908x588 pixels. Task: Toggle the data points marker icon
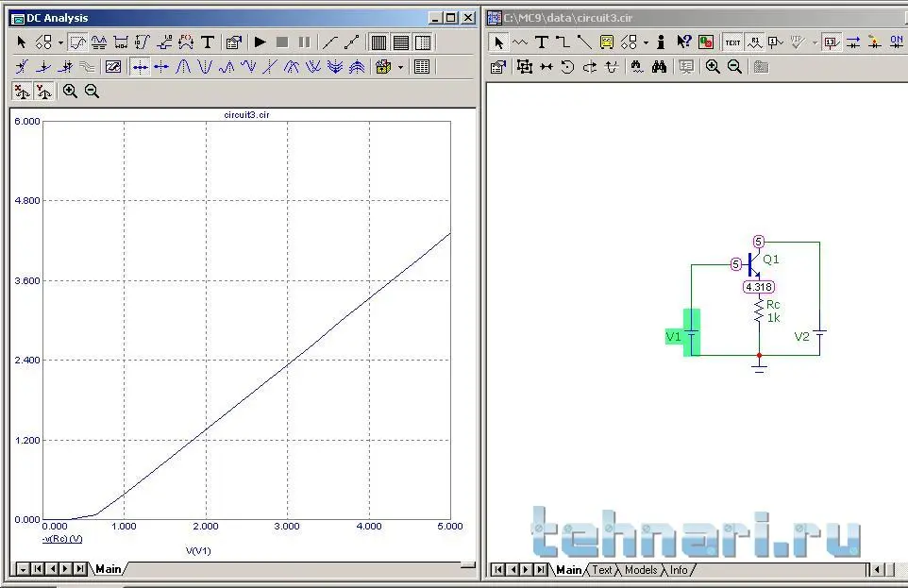point(351,42)
